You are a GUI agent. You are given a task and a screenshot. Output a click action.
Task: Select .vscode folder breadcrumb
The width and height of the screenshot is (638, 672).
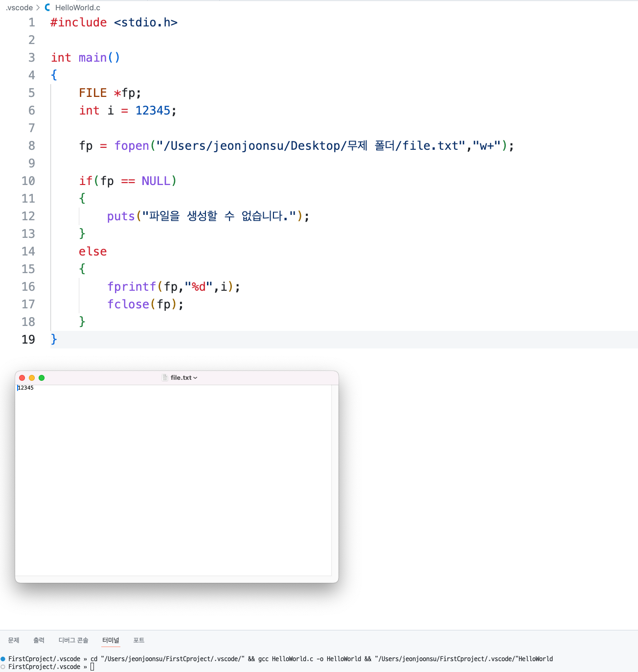click(x=20, y=7)
